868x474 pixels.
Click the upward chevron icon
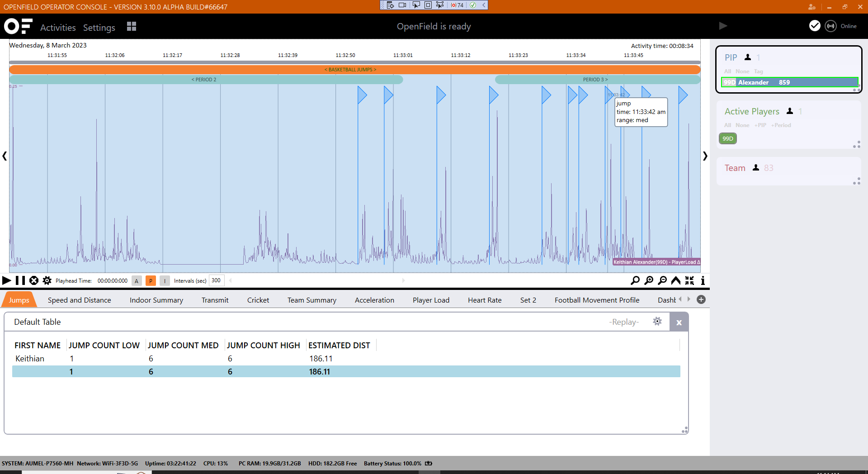676,280
